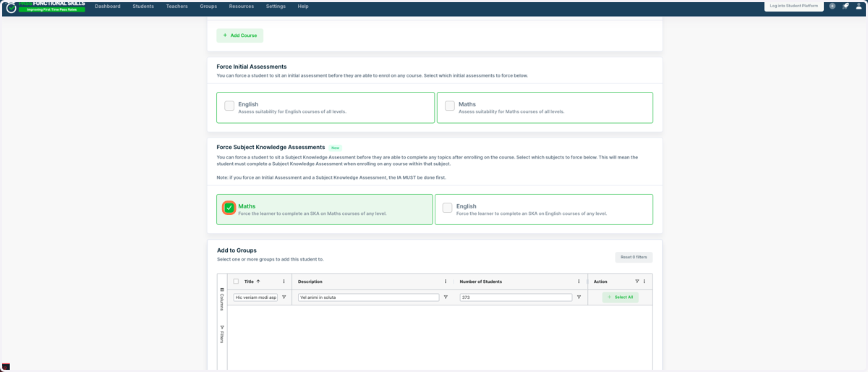Go to Dashboard in the navigation bar

pyautogui.click(x=108, y=7)
